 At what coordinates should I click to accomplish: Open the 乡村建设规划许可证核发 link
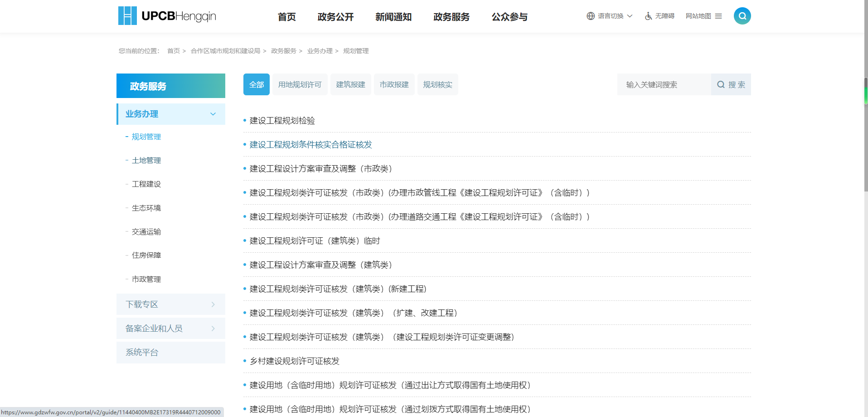pos(294,361)
